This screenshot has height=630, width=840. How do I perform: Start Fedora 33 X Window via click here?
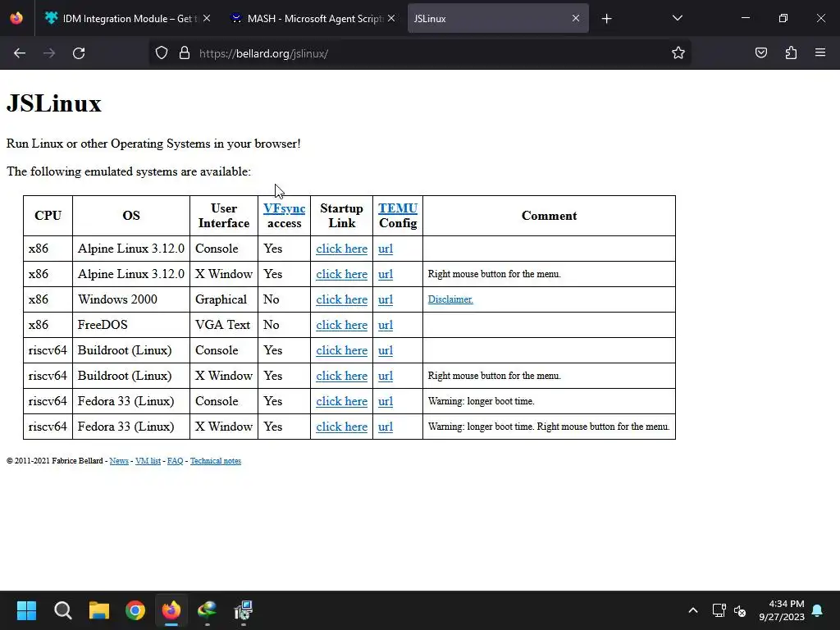342,427
